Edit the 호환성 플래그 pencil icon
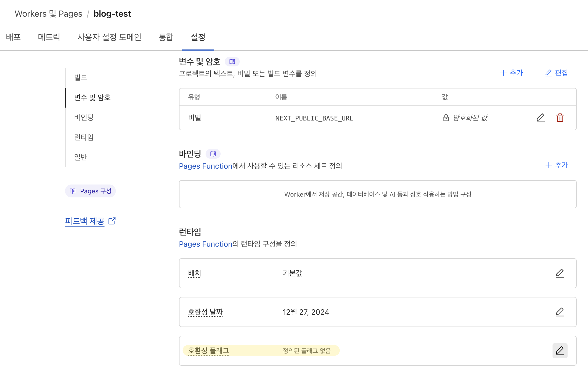 point(560,351)
